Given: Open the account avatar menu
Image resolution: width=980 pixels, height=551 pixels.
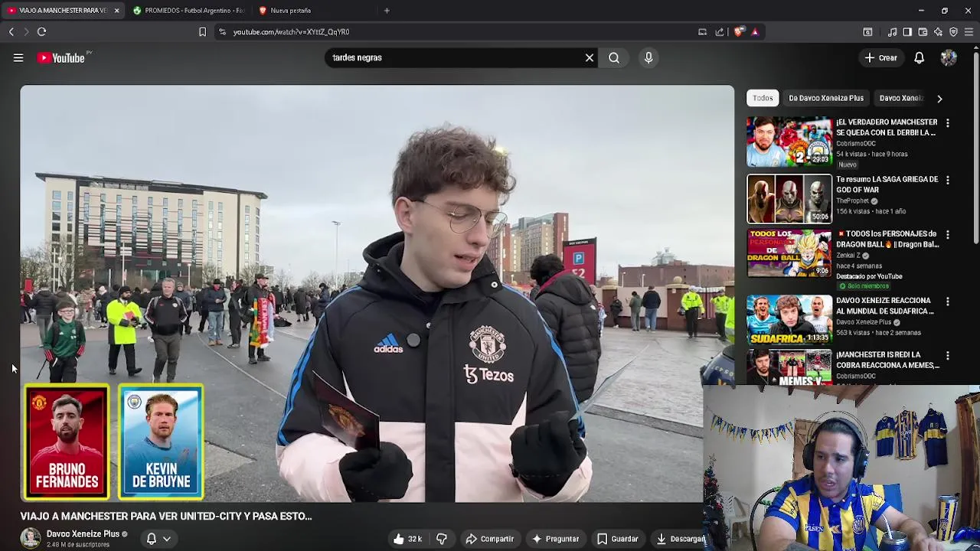Looking at the screenshot, I should point(949,57).
